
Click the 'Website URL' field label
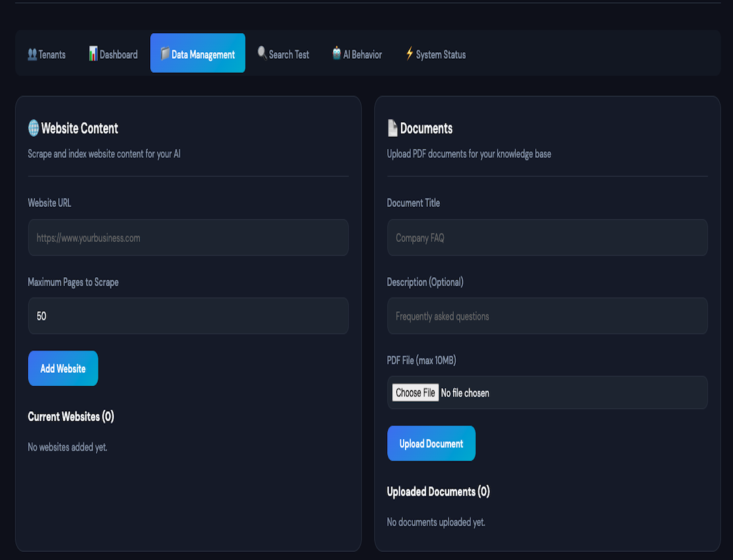click(50, 203)
